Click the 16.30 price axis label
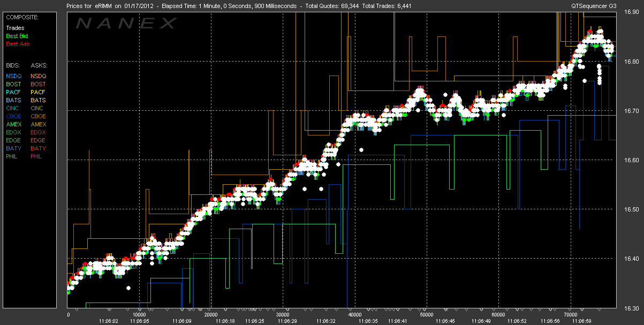This screenshot has height=325, width=644. pos(632,308)
